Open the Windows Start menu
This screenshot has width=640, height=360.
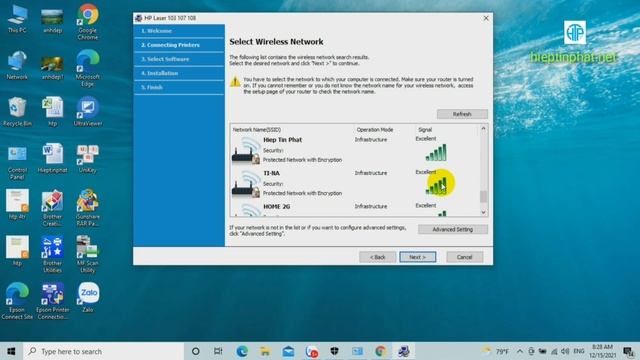pos(11,351)
